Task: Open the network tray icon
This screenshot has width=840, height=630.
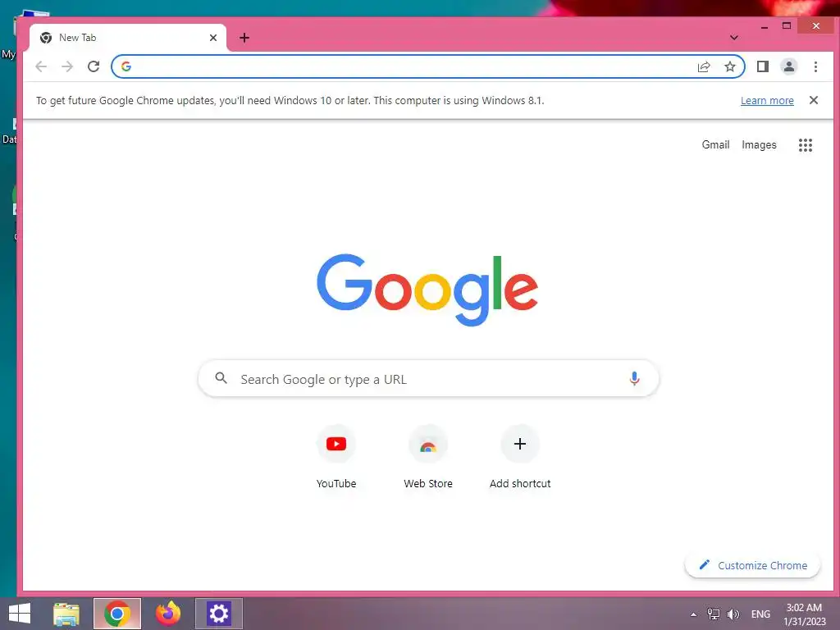Action: tap(714, 614)
